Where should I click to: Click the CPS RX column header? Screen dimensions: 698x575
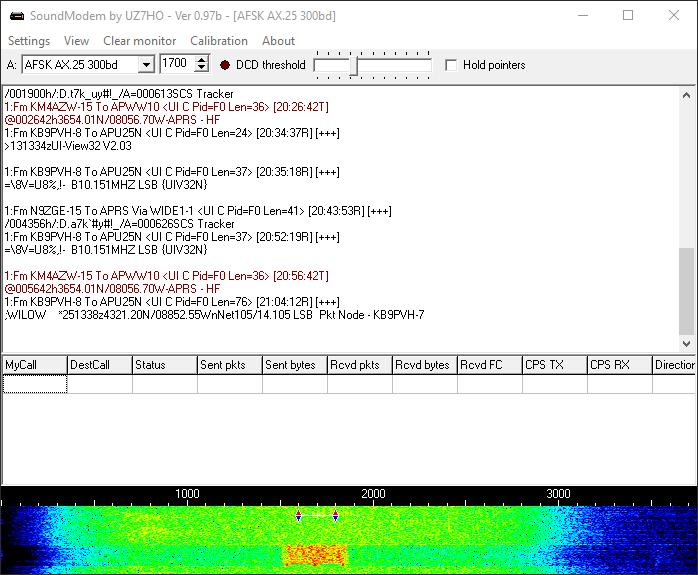pos(620,365)
